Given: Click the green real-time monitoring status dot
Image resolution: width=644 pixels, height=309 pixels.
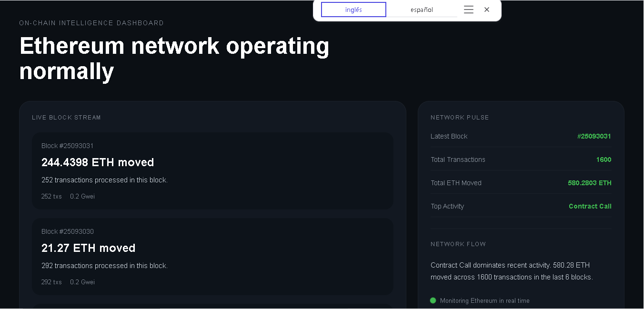Looking at the screenshot, I should tap(433, 300).
